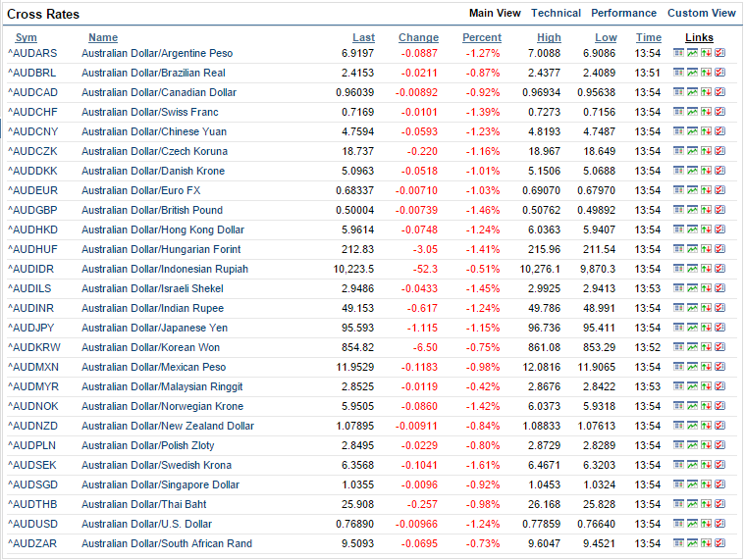Image resolution: width=745 pixels, height=560 pixels.
Task: Open the line chart icon for AUDJPY
Action: pyautogui.click(x=692, y=328)
